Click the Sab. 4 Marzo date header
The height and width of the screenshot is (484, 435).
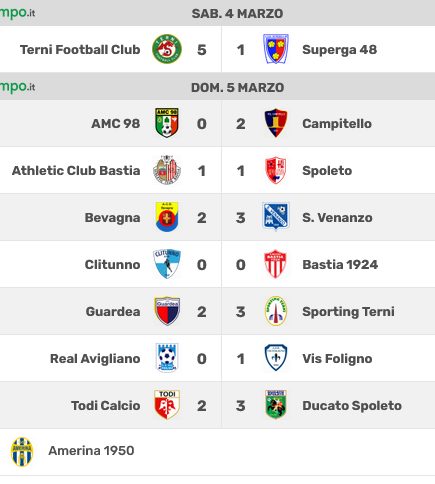click(x=237, y=13)
